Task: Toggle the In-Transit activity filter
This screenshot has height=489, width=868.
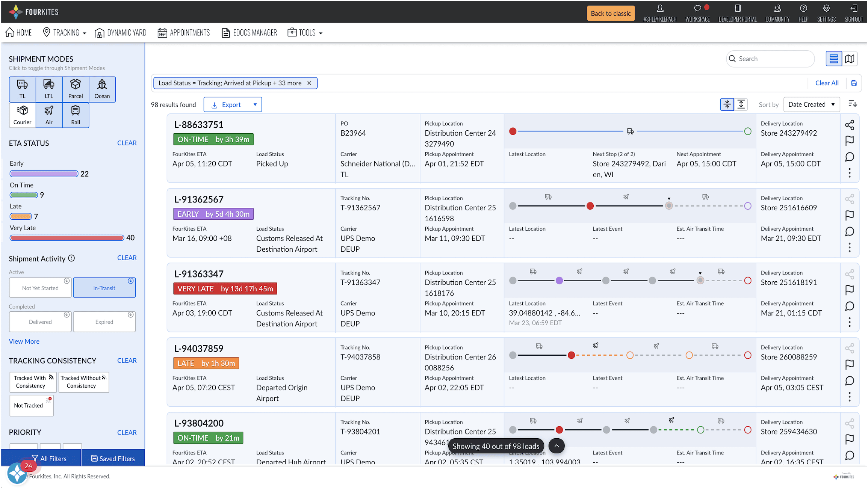Action: [x=104, y=288]
